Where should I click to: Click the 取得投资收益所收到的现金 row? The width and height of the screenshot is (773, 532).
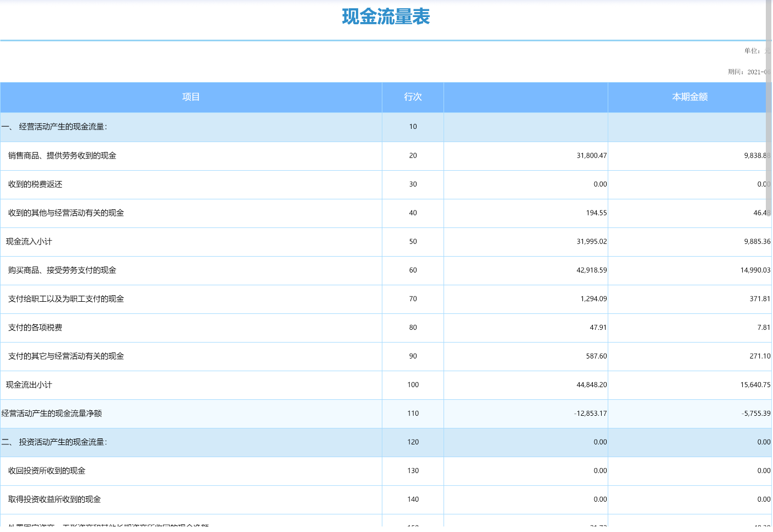[386, 500]
